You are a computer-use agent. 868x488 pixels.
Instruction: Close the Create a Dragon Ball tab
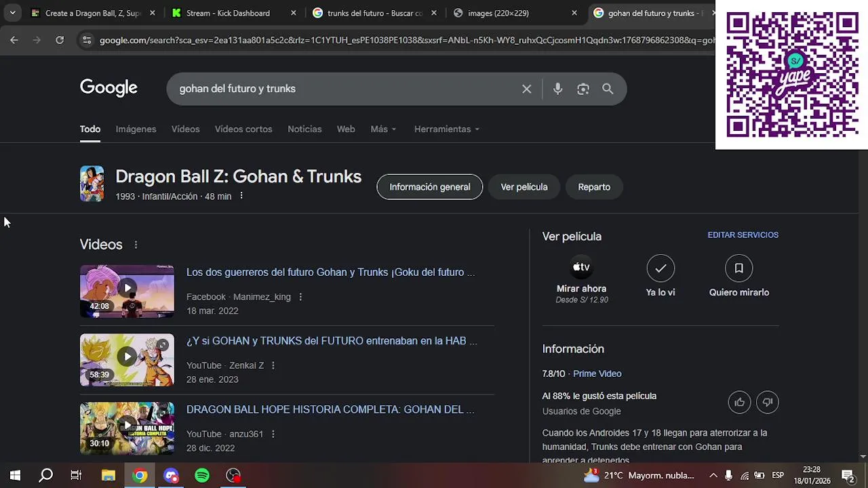coord(152,13)
